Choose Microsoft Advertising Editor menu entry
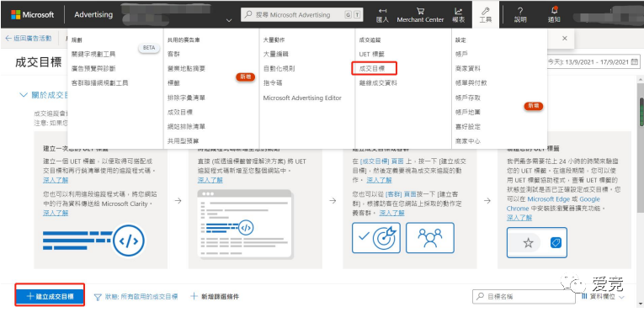The image size is (644, 312). 302,98
